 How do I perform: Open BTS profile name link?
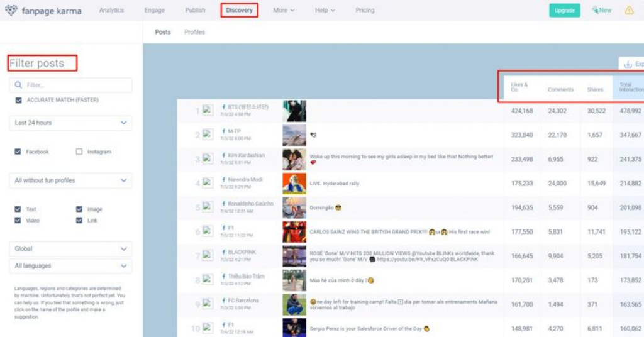(x=248, y=107)
